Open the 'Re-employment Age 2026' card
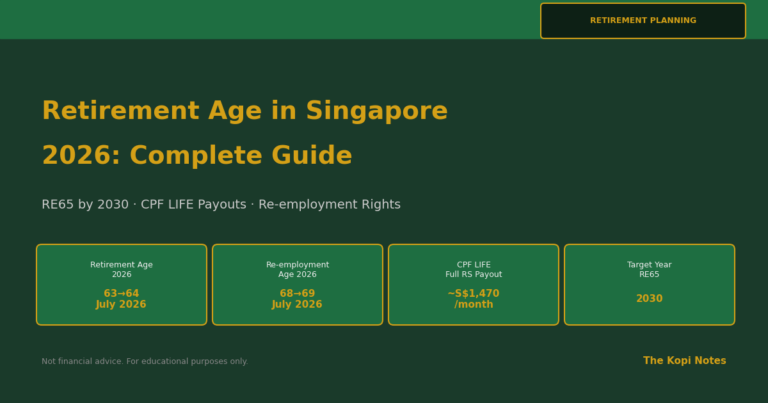 coord(297,284)
